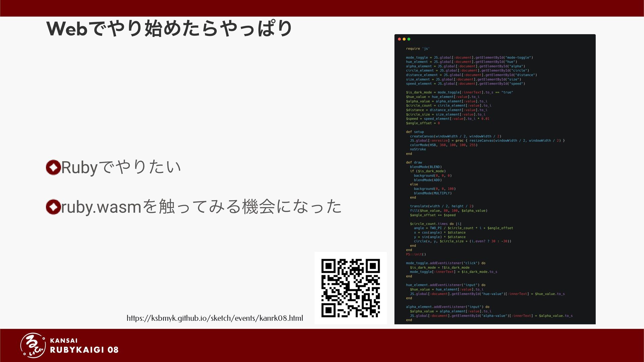Click the QR code image
The width and height of the screenshot is (644, 362).
(x=351, y=288)
